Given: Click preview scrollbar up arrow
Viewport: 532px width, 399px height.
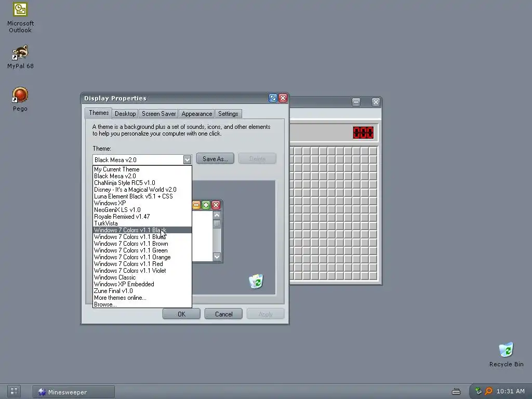Looking at the screenshot, I should click(x=217, y=215).
